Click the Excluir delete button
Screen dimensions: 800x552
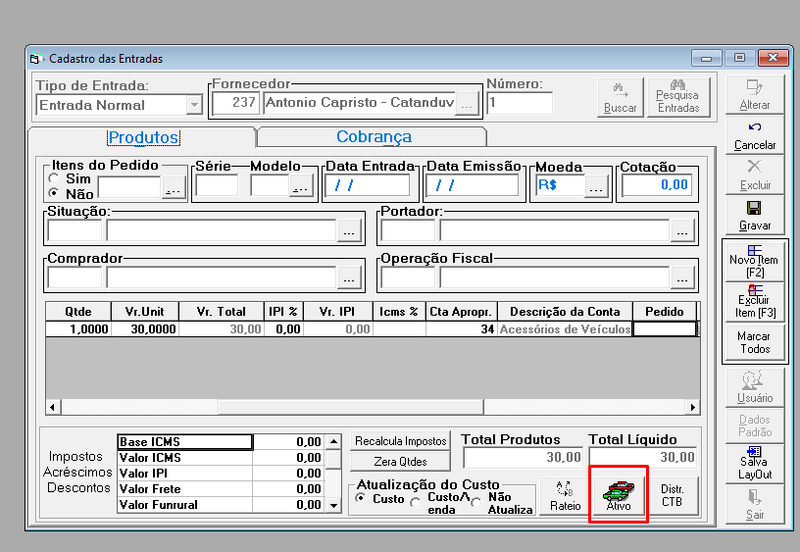coord(755,175)
